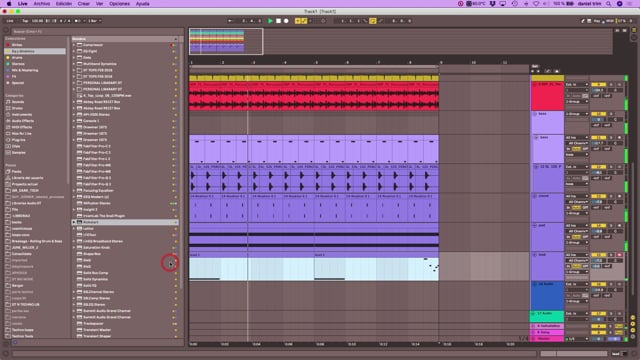Start playback with the green Play button
This screenshot has width=640, height=360.
coord(270,21)
